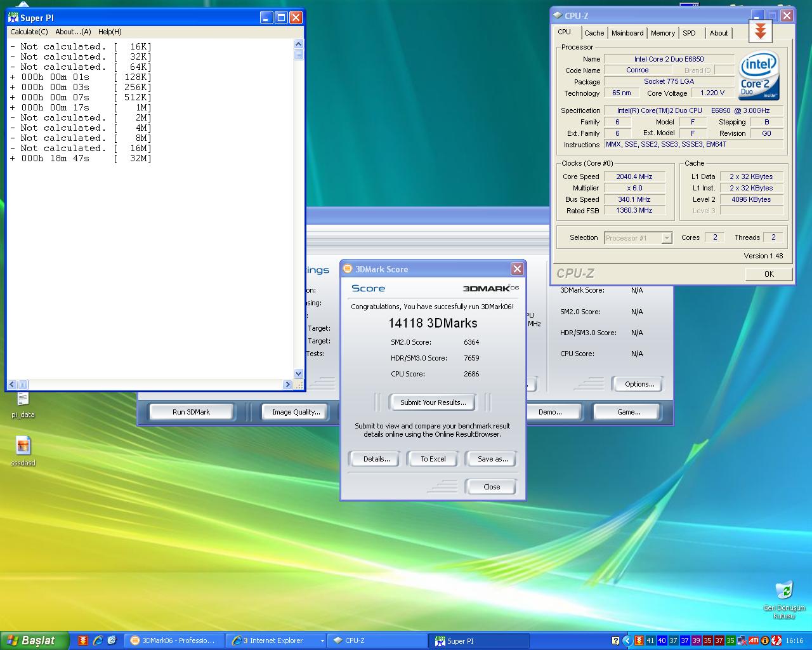Open the Help(H) menu in Super PI

pyautogui.click(x=110, y=32)
